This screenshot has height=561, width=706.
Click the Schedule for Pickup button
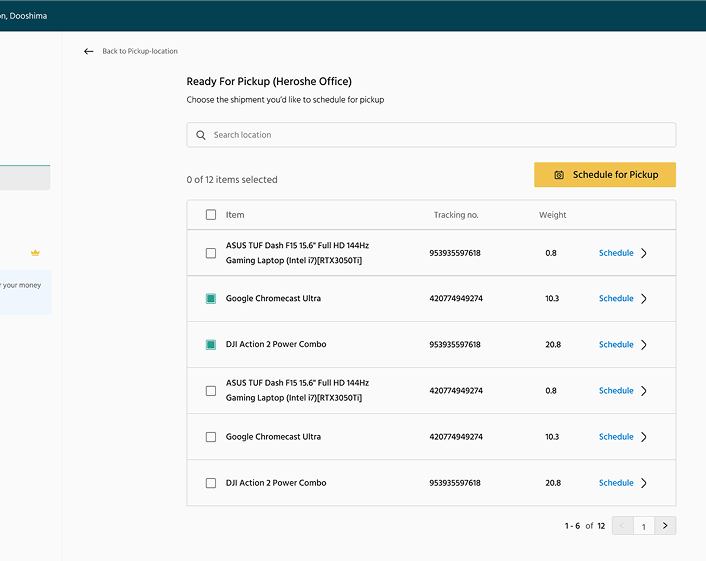[605, 175]
